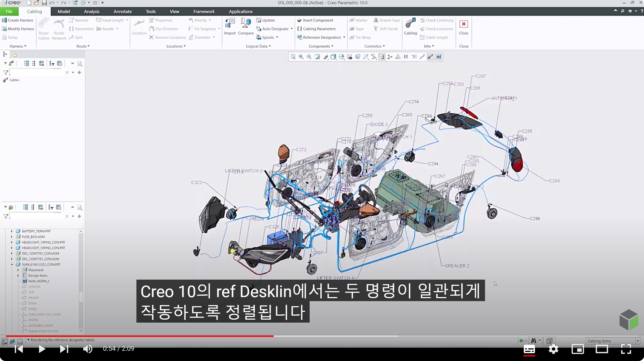The width and height of the screenshot is (644, 361).
Task: Play the video
Action: (42, 349)
